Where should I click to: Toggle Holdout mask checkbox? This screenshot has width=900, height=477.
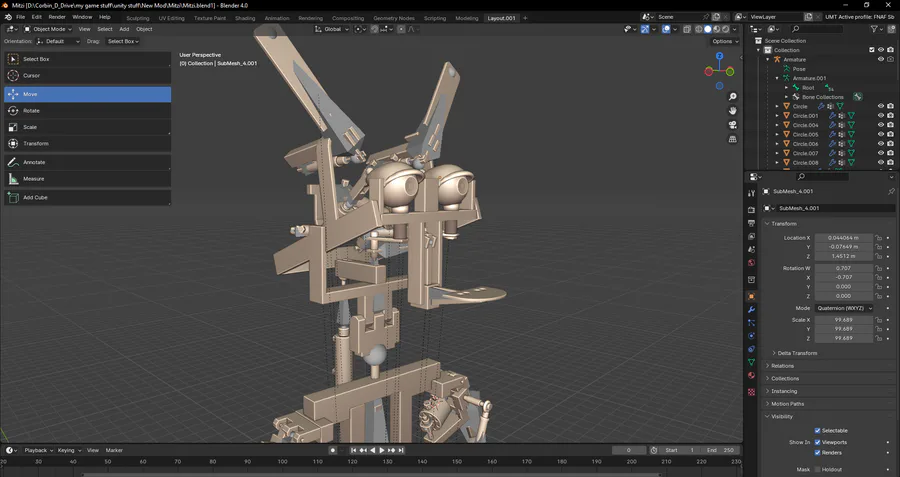[x=817, y=470]
